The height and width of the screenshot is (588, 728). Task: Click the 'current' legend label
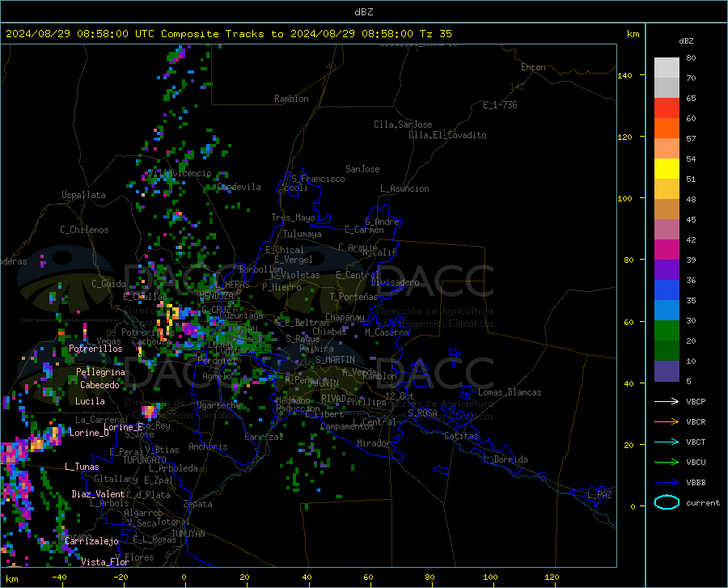click(x=703, y=502)
